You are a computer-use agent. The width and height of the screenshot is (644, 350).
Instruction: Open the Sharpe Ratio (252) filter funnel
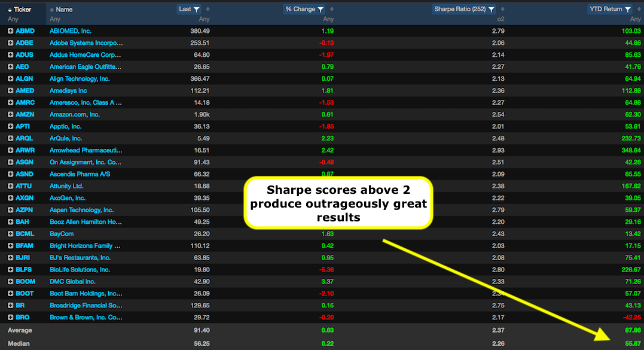coord(491,9)
